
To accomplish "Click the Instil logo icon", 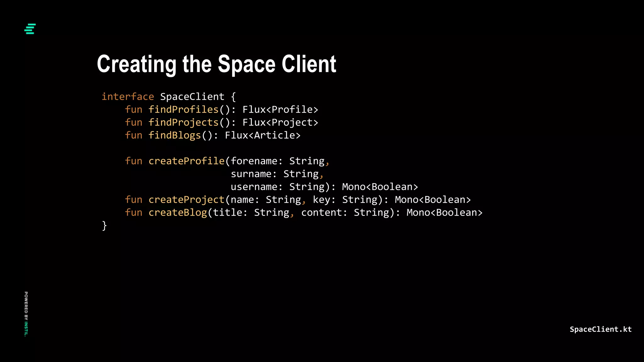I will (30, 29).
